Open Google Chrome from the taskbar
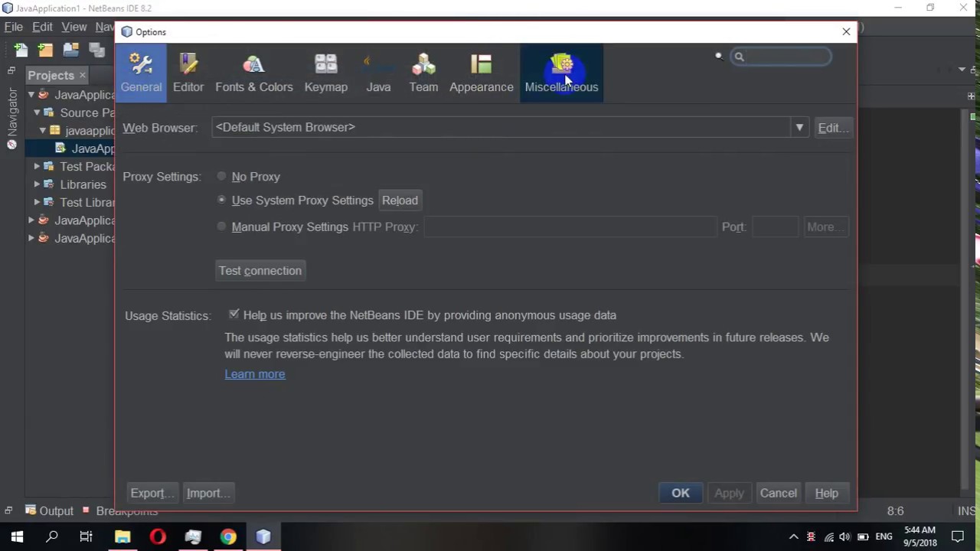Screen dimensions: 980x551 point(228,536)
